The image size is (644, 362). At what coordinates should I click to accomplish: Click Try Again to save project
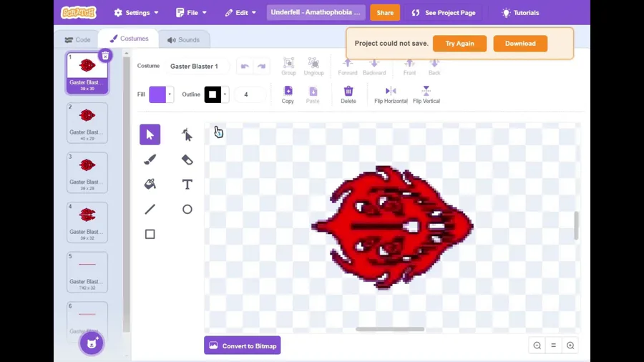(x=459, y=44)
